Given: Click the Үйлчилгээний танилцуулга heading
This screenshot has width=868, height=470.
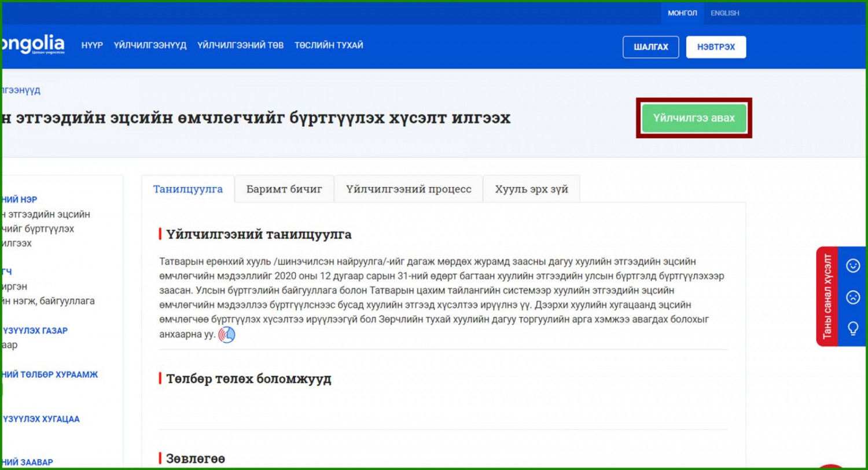Looking at the screenshot, I should (x=259, y=234).
